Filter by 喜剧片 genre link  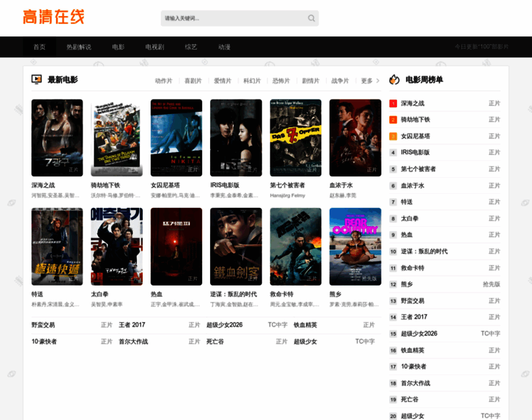(193, 80)
